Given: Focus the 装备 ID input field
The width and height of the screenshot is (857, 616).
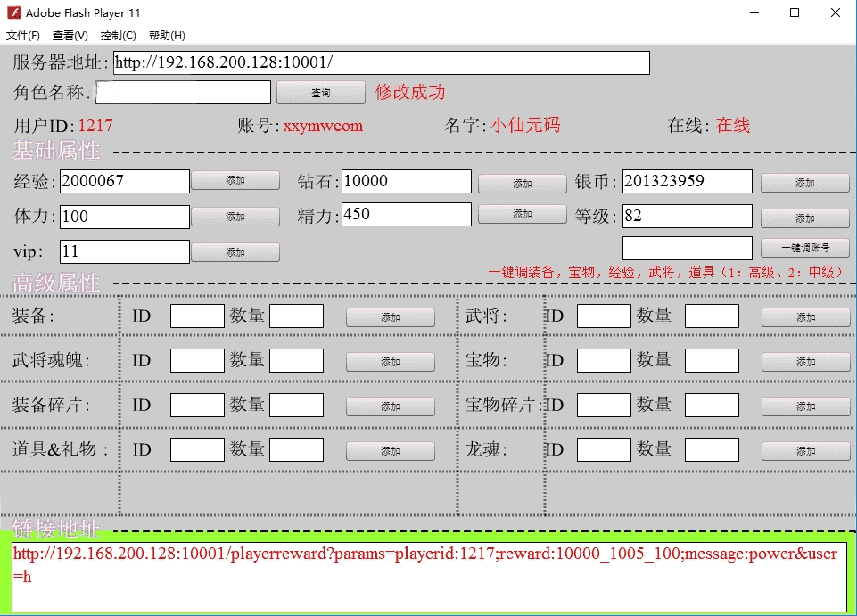Looking at the screenshot, I should click(x=197, y=316).
